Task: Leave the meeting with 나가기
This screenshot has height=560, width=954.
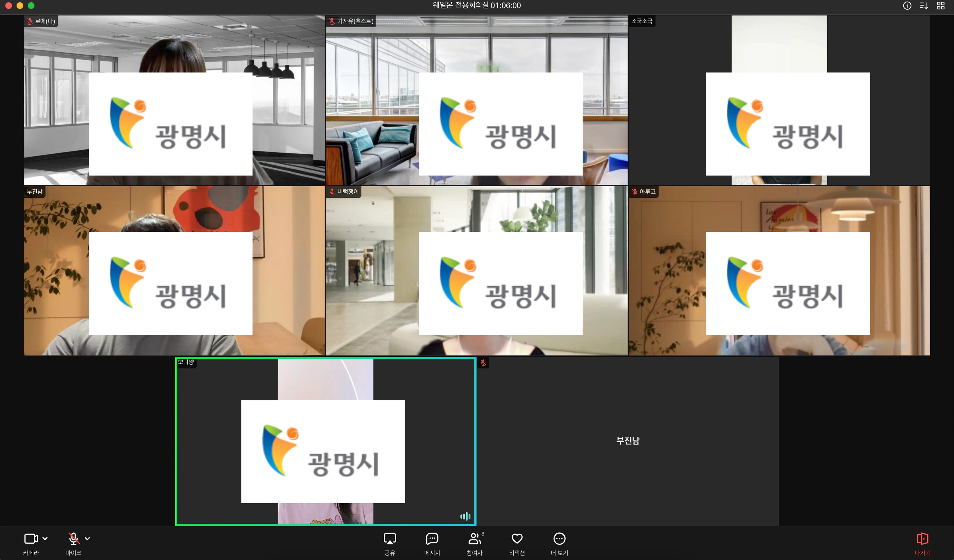Action: click(x=923, y=544)
